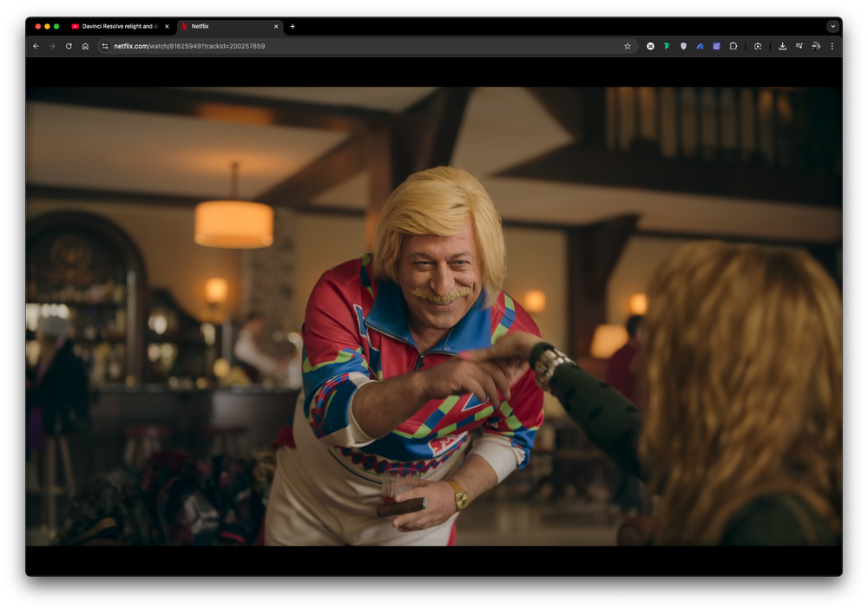Open the white circular extension icon
The image size is (868, 610).
[650, 47]
